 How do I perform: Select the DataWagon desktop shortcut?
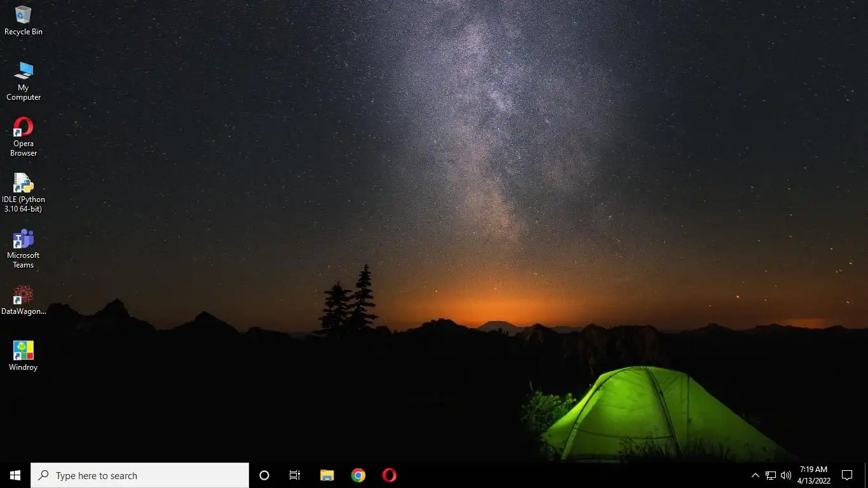coord(24,300)
